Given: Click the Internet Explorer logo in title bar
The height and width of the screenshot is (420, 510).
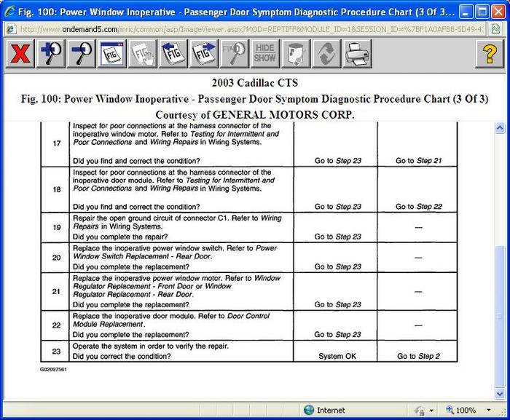Looking at the screenshot, I should (9, 12).
